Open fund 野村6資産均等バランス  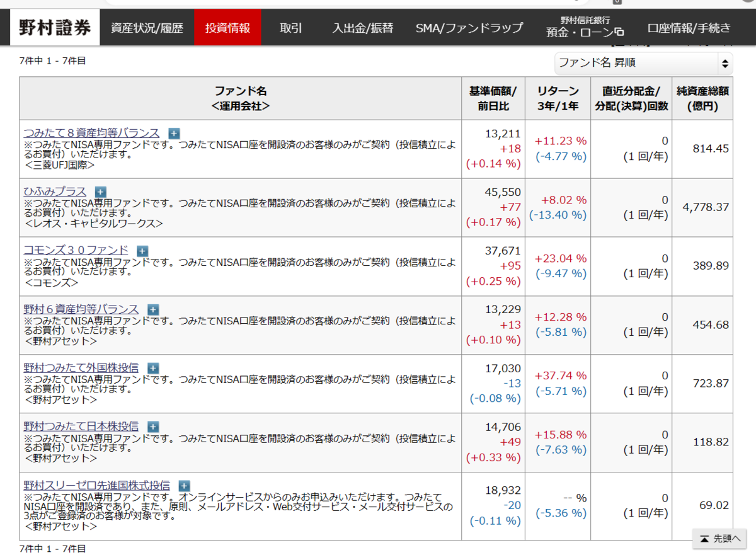tap(81, 309)
